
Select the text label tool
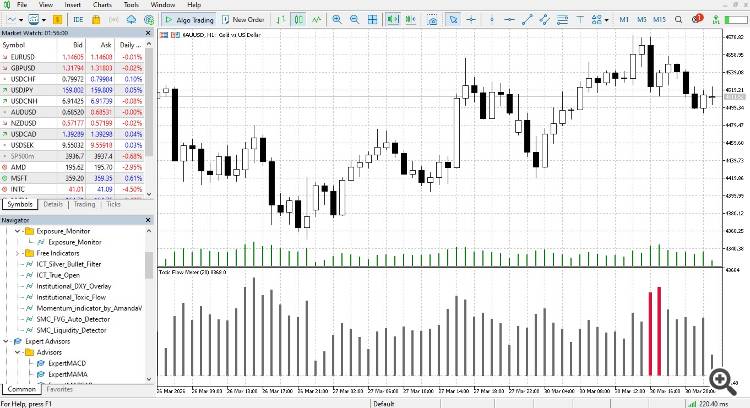point(580,20)
